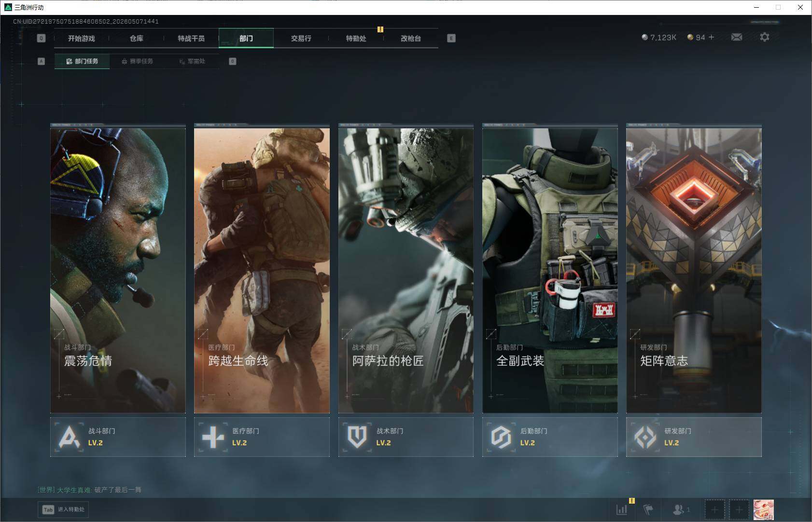Open the friends list icon

coord(678,509)
